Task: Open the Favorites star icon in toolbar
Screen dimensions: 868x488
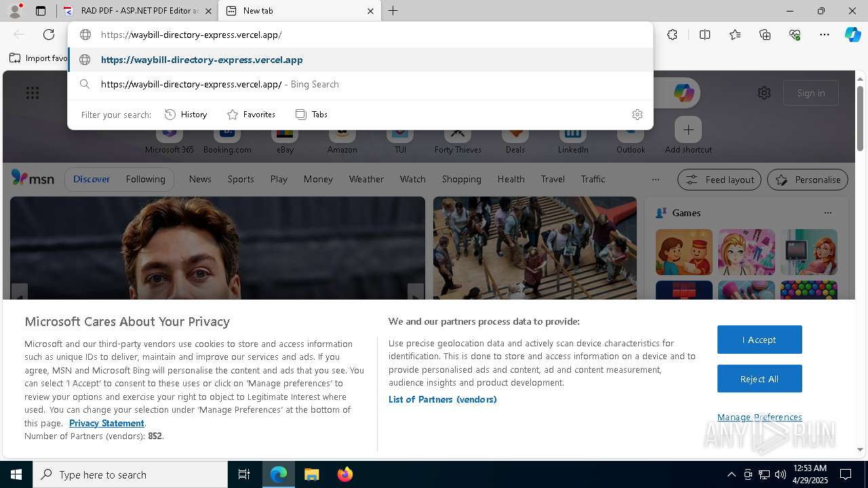Action: [x=735, y=35]
